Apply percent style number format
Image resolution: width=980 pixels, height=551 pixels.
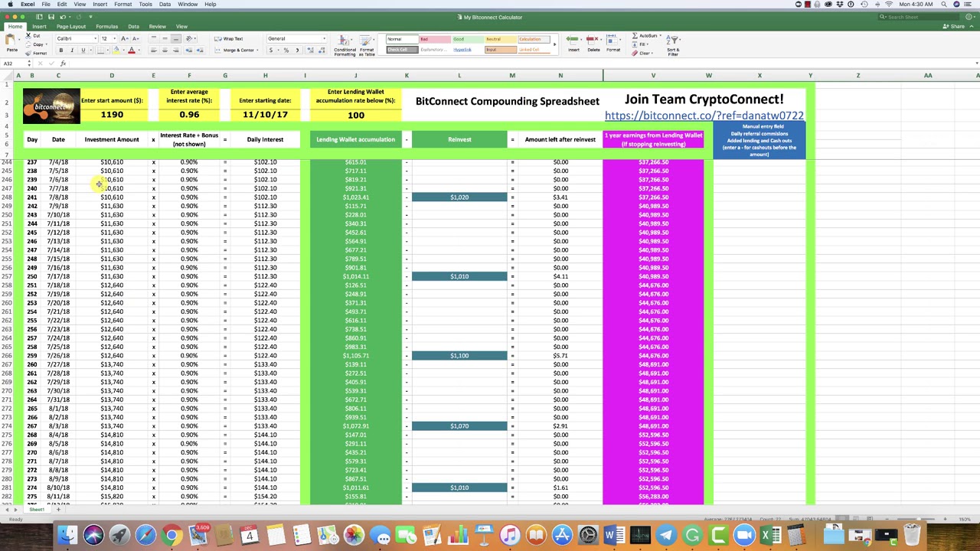pos(286,51)
